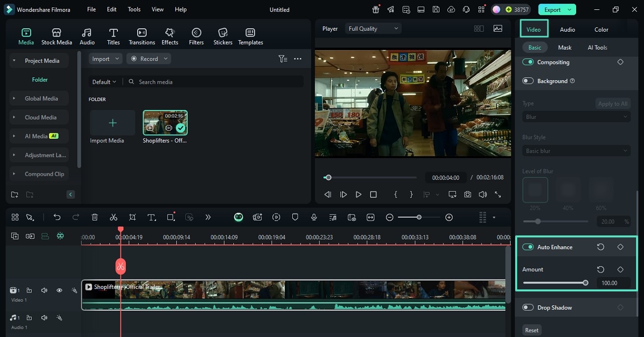Mute the Video 1 track

pyautogui.click(x=44, y=290)
